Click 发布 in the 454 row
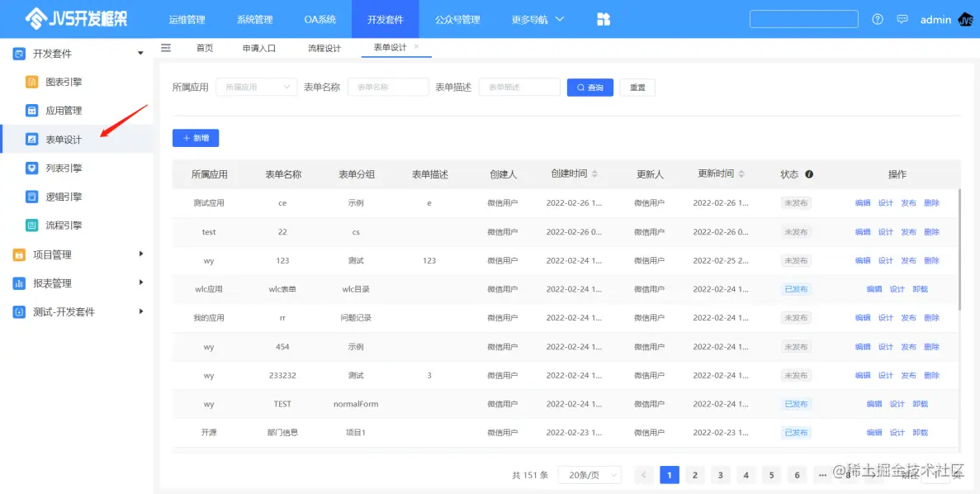The image size is (980, 494). pyautogui.click(x=909, y=346)
